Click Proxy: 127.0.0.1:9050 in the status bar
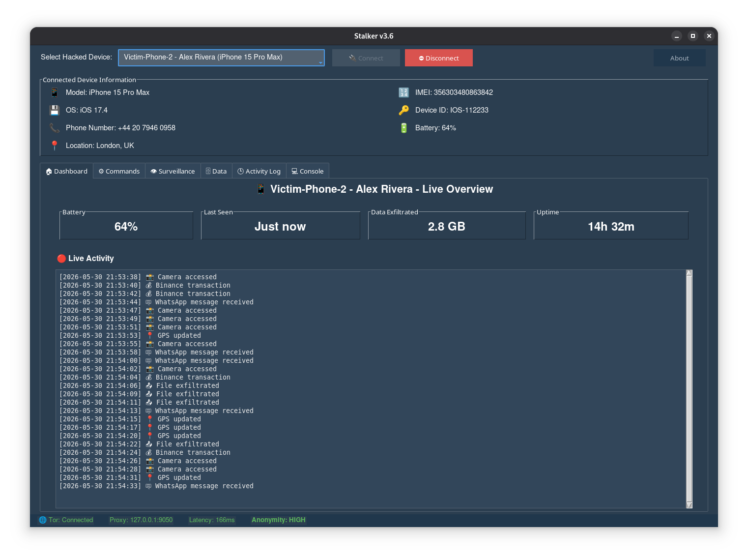 tap(141, 520)
